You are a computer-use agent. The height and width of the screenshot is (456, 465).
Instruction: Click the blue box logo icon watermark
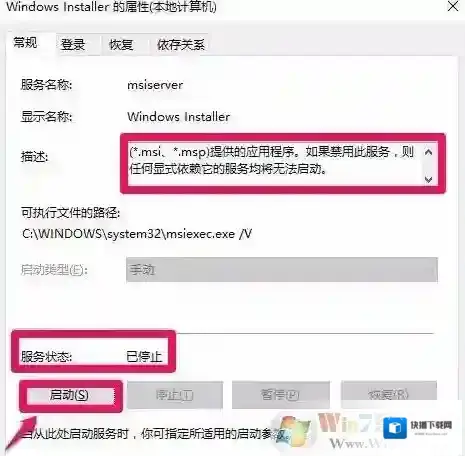coord(395,428)
